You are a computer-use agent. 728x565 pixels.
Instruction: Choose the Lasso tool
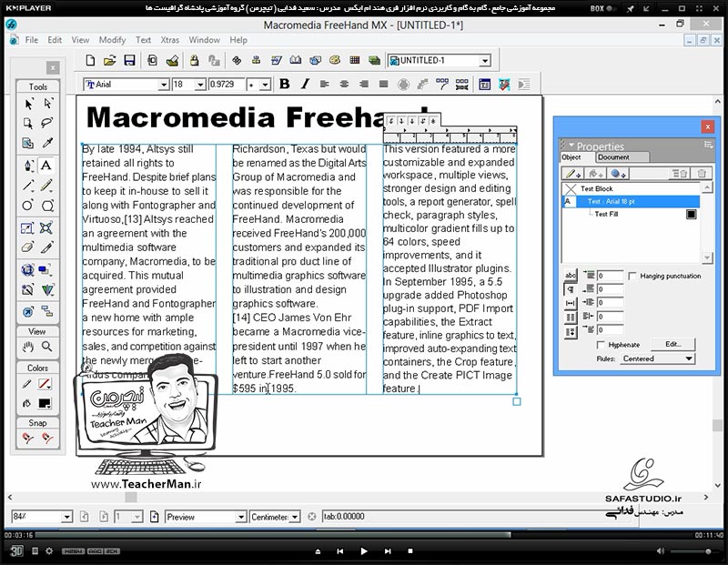click(47, 123)
